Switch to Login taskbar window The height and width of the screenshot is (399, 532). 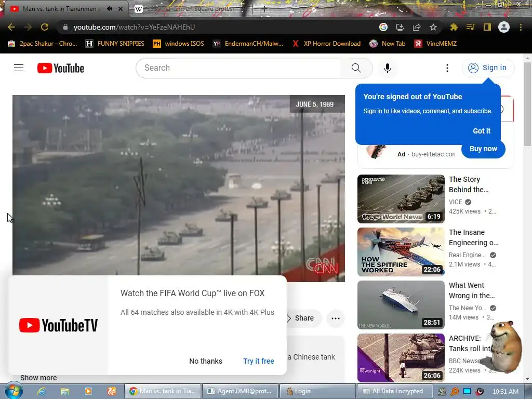coord(317,391)
